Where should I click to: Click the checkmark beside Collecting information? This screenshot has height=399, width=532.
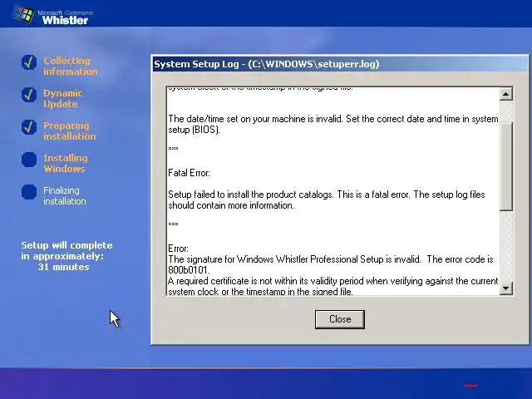29,62
